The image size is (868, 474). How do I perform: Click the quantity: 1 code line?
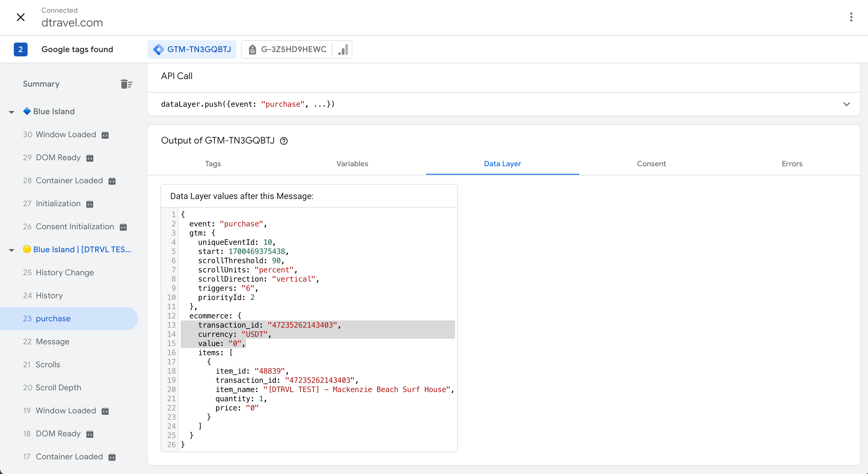click(x=241, y=399)
